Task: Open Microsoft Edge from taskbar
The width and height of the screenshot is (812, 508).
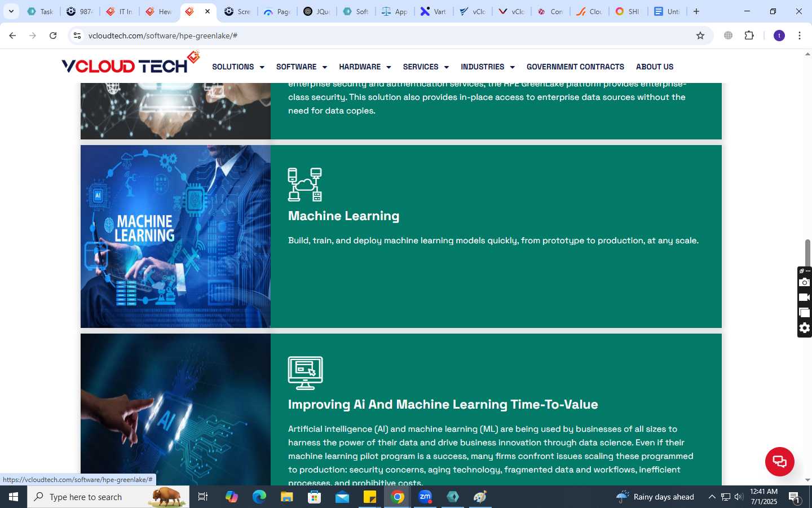Action: pyautogui.click(x=259, y=497)
